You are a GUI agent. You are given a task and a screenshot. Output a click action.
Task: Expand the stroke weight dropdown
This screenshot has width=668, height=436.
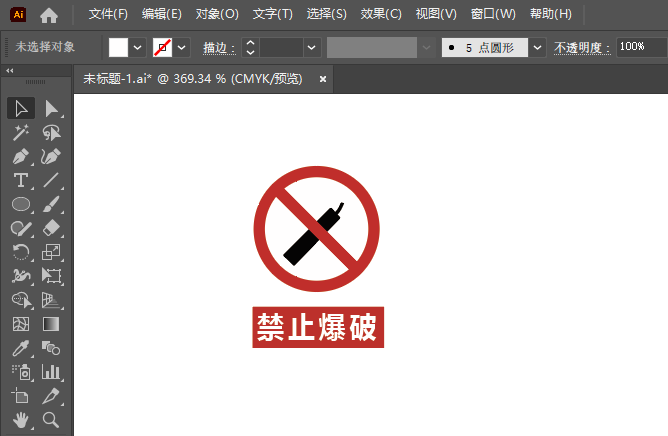(x=312, y=47)
